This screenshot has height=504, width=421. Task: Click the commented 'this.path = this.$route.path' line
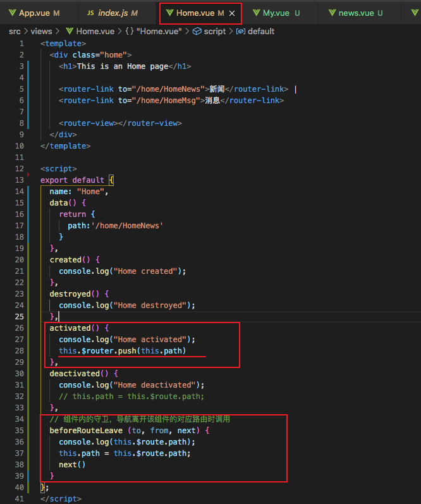coord(131,396)
